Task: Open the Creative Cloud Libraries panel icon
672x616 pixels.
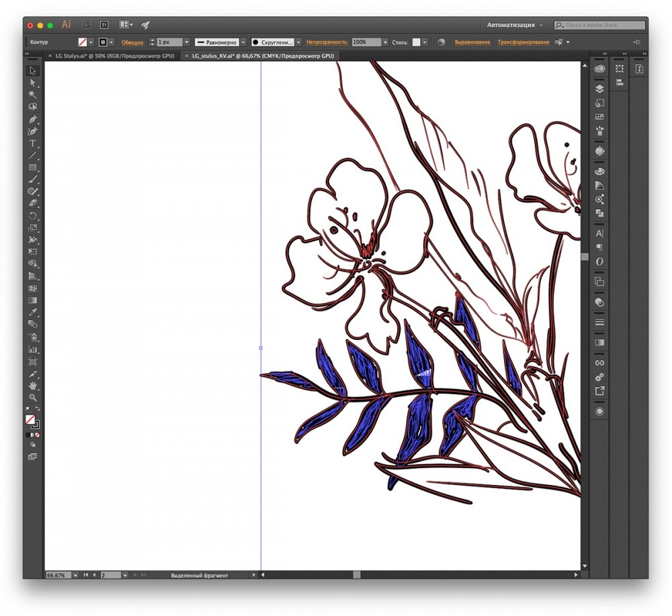Action: click(599, 69)
